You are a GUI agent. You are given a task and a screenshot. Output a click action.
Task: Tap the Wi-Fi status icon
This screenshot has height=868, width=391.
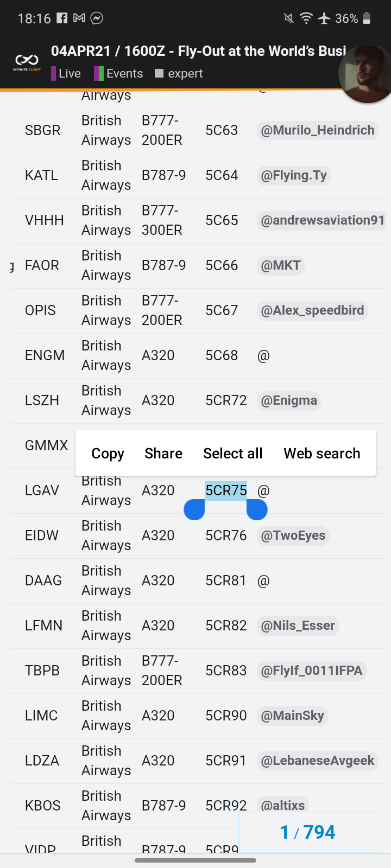306,18
